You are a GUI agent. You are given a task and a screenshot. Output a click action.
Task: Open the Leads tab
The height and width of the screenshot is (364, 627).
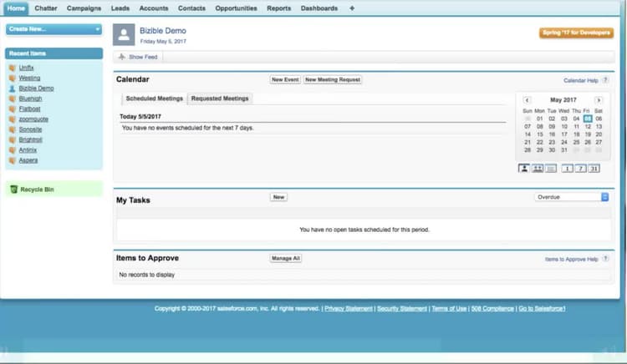click(120, 8)
